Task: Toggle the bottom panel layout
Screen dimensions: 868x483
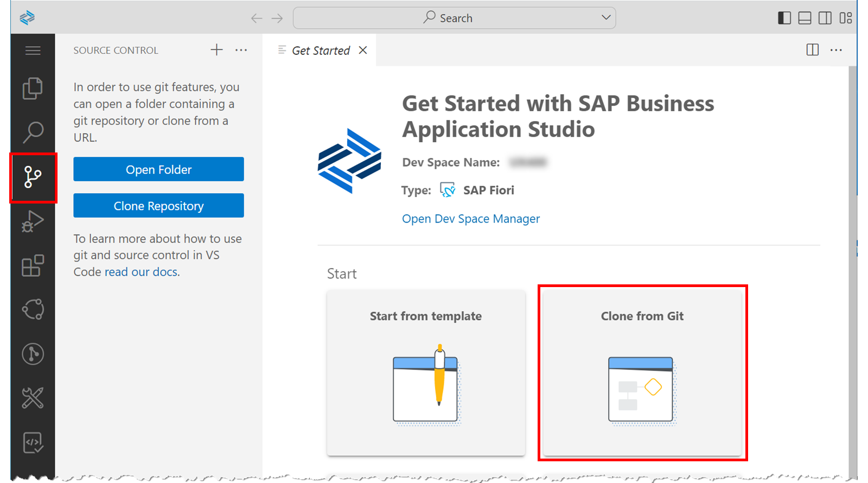Action: pos(805,18)
